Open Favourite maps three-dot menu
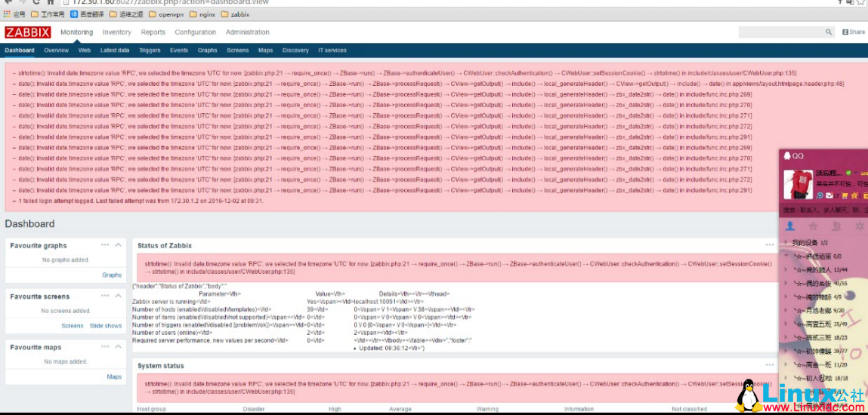 click(x=105, y=346)
